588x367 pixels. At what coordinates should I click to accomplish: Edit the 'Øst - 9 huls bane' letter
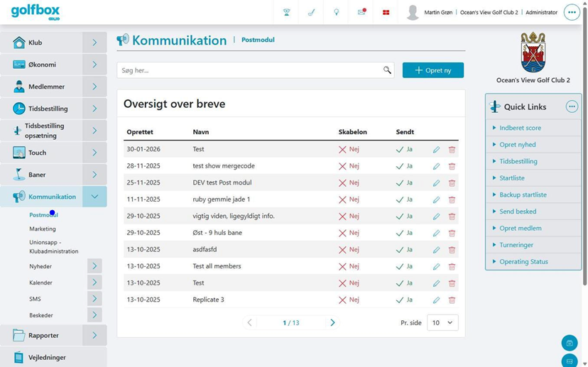[x=436, y=233]
